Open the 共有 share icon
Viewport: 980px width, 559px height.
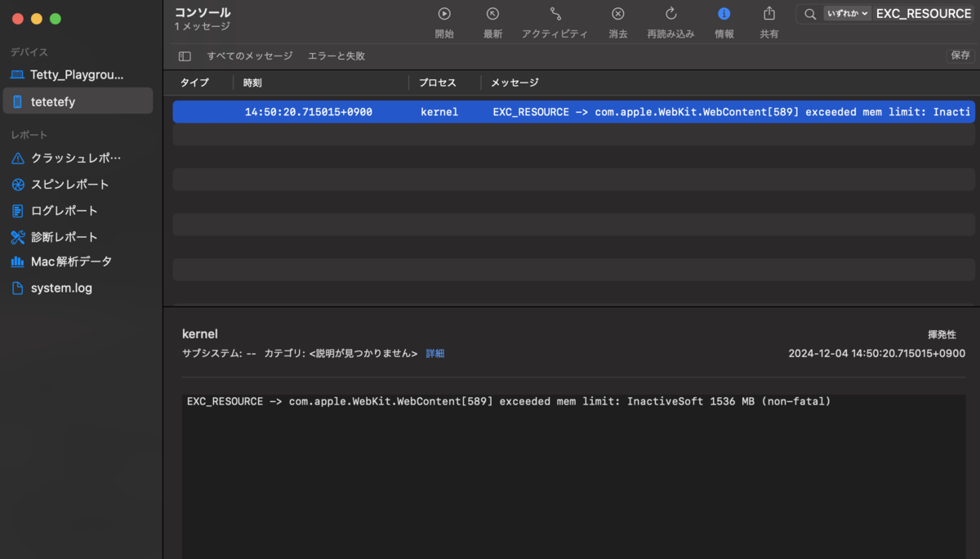pyautogui.click(x=769, y=13)
